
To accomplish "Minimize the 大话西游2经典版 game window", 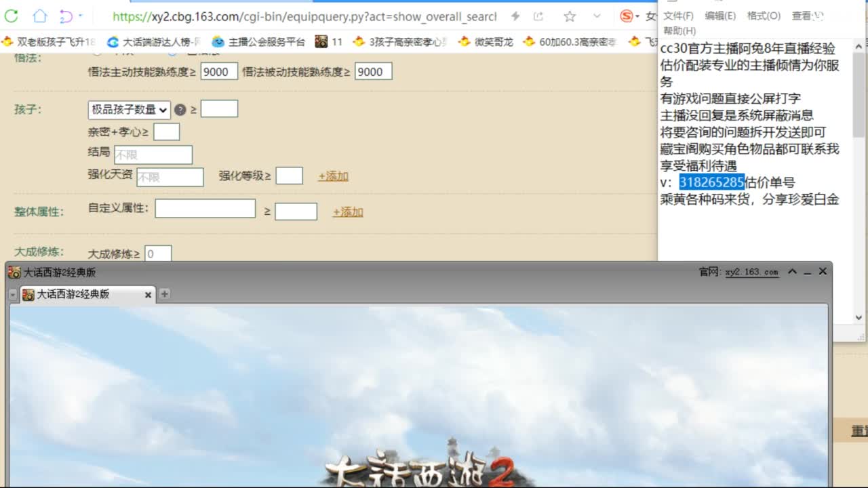I will (808, 272).
